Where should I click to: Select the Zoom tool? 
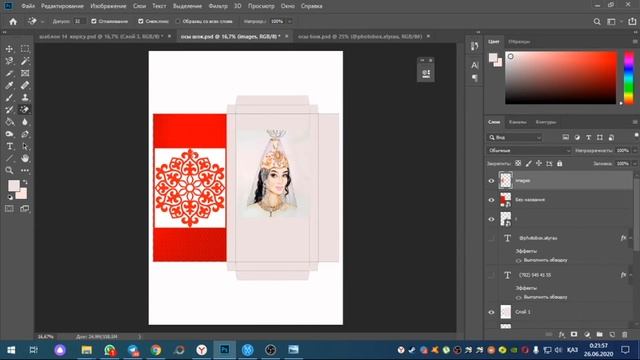pyautogui.click(x=9, y=170)
